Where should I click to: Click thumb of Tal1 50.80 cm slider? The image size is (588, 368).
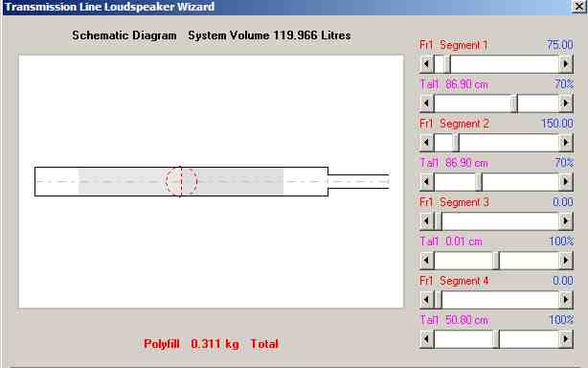pyautogui.click(x=496, y=339)
